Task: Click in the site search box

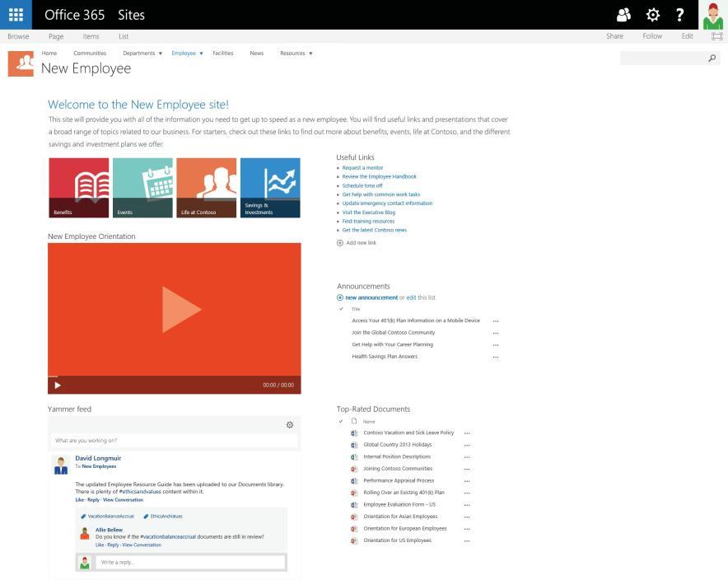Action: click(664, 58)
